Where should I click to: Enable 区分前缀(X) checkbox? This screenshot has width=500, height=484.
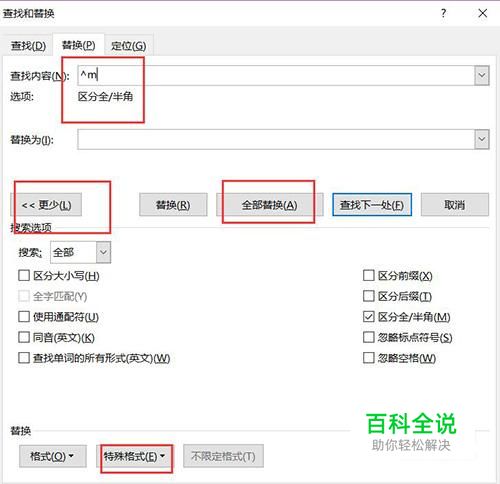[368, 276]
